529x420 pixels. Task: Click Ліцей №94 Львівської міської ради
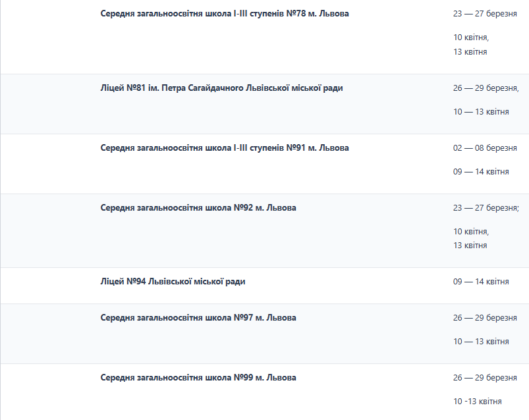(173, 282)
